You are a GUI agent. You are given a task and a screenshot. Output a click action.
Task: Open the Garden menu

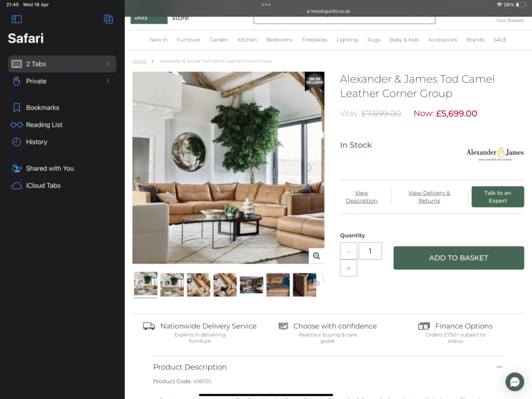[219, 40]
